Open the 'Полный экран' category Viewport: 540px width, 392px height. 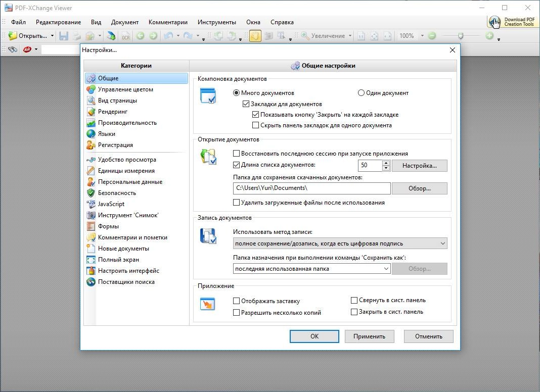[137, 260]
